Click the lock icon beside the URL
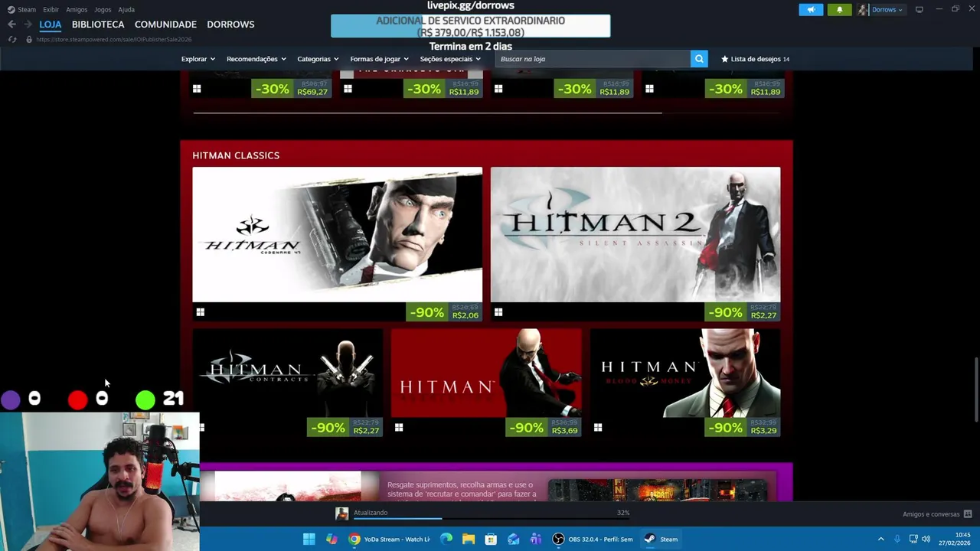This screenshot has height=551, width=980. 29,39
